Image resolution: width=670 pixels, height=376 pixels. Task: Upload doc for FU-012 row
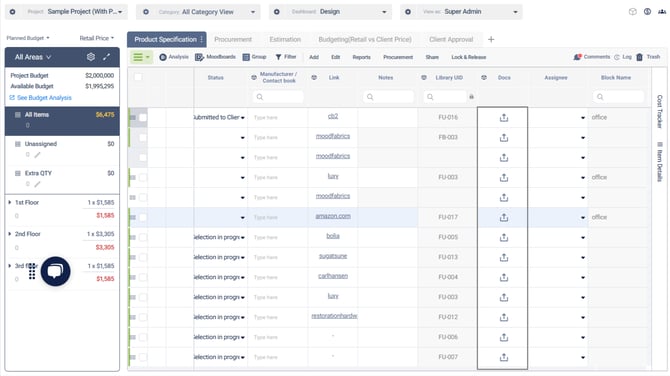coord(504,317)
